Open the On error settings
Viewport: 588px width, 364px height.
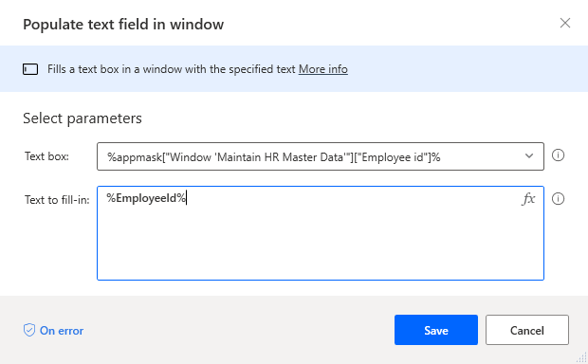pos(54,331)
